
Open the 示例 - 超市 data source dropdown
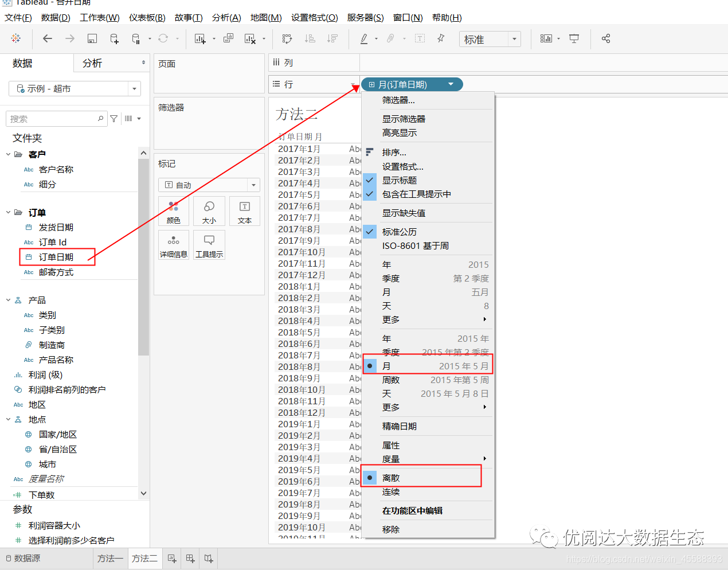point(134,88)
